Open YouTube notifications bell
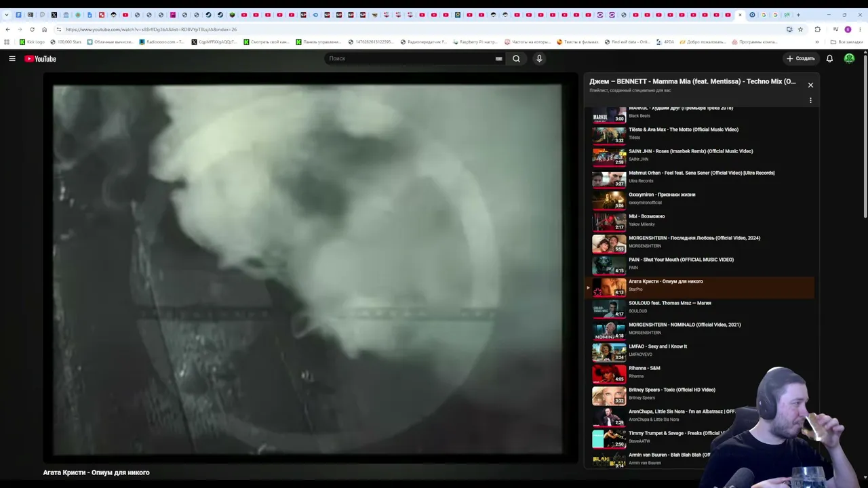868x488 pixels. [x=829, y=59]
